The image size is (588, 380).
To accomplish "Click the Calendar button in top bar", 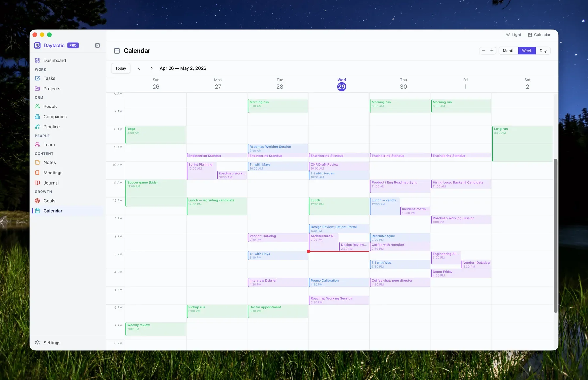I will point(539,35).
